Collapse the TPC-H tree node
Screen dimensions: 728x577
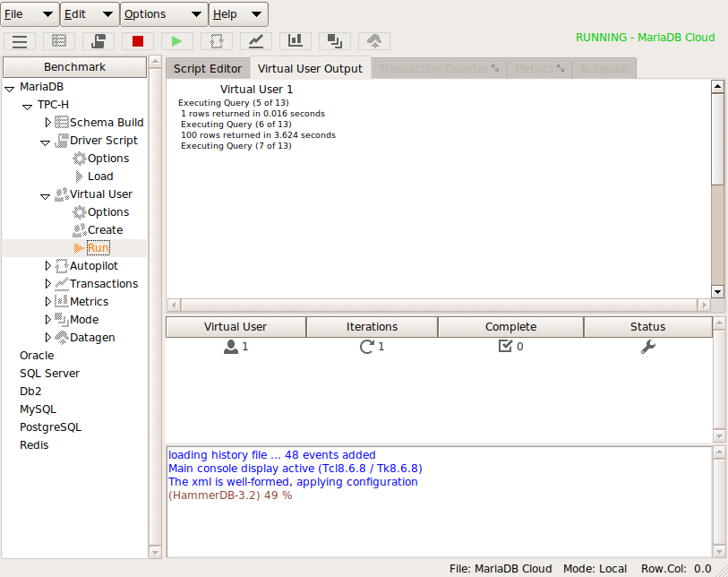28,106
